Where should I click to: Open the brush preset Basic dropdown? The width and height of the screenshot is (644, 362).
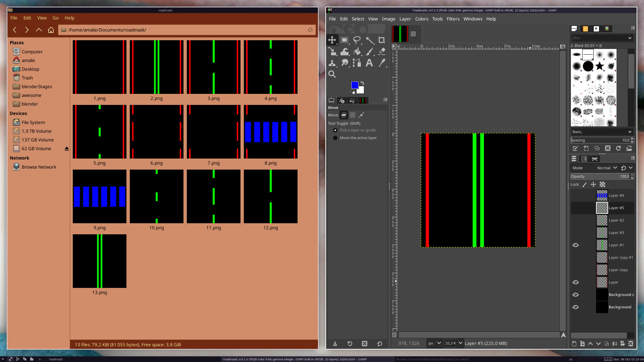(x=602, y=132)
